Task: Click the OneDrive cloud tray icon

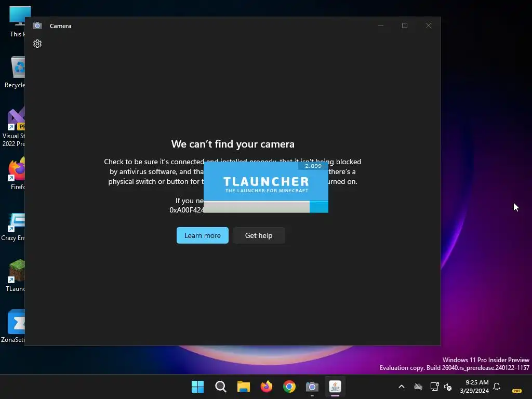Action: click(418, 387)
